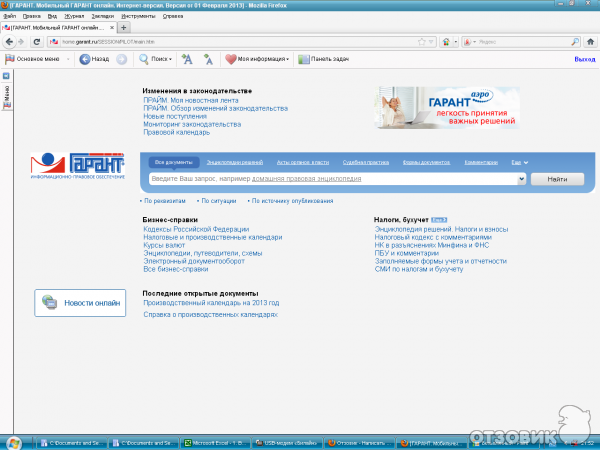
Task: Expand the Моя информация dropdown
Action: pyautogui.click(x=287, y=59)
